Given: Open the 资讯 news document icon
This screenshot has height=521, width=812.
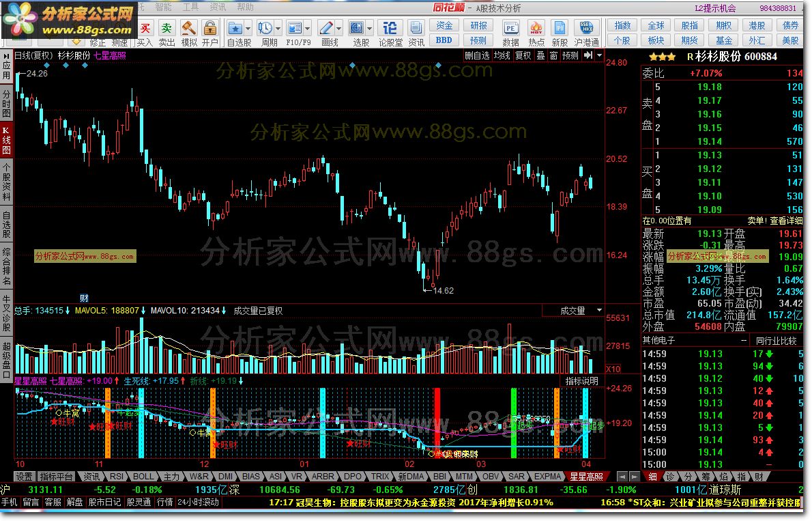Looking at the screenshot, I should coord(416,33).
